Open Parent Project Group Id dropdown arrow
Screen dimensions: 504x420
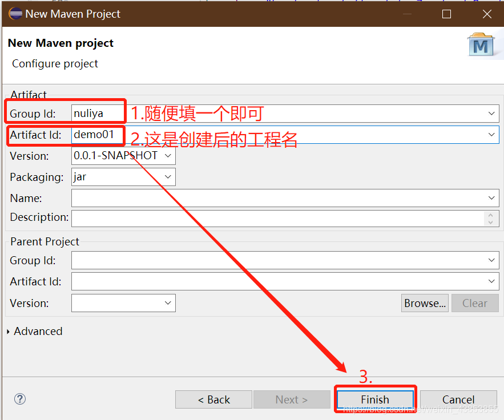click(491, 260)
